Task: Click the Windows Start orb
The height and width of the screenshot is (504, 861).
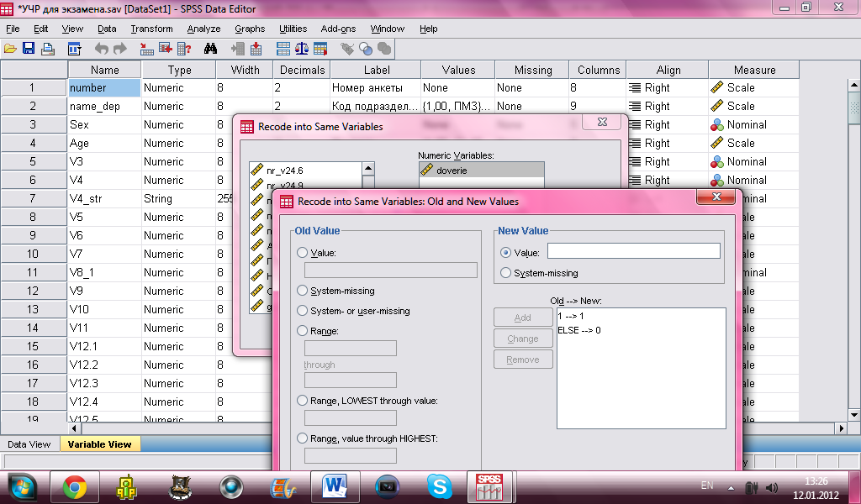Action: (x=21, y=487)
